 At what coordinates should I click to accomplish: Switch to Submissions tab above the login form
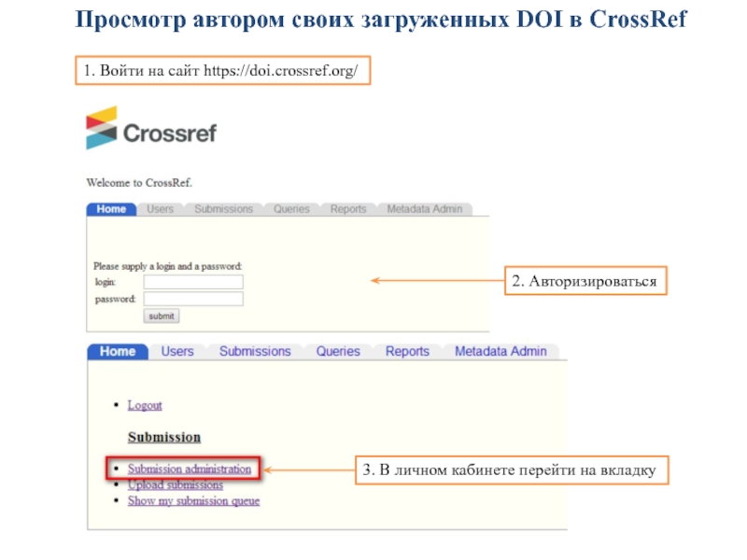[x=223, y=209]
